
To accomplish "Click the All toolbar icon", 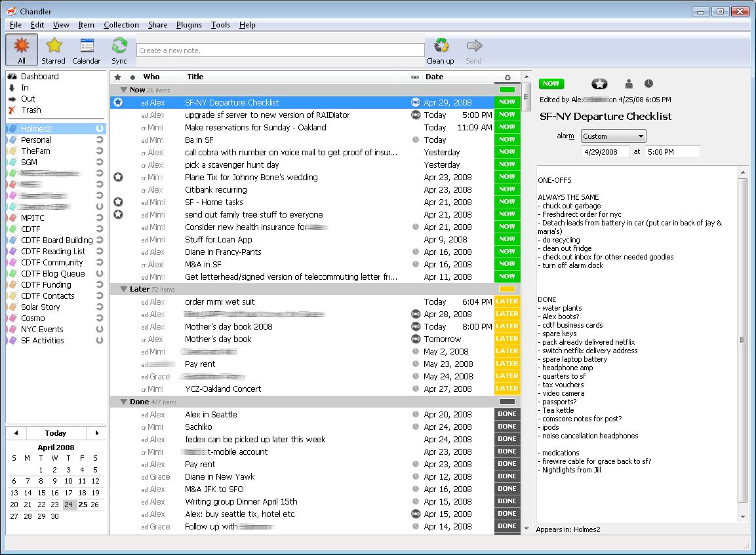I will coord(22,49).
